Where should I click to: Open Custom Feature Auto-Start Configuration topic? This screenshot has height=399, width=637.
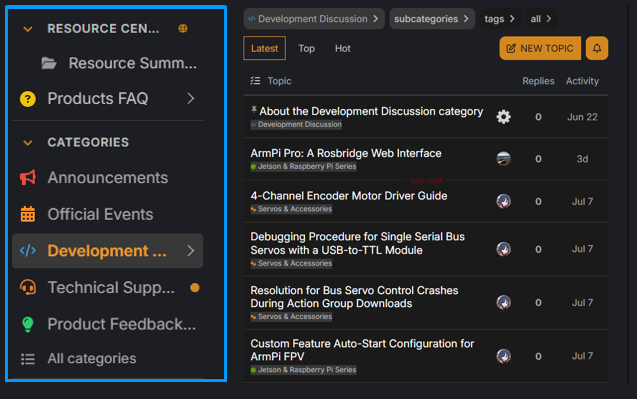point(362,350)
